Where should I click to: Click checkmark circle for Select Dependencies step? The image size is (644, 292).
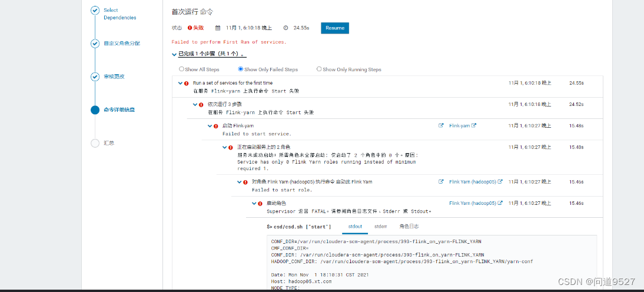(95, 10)
